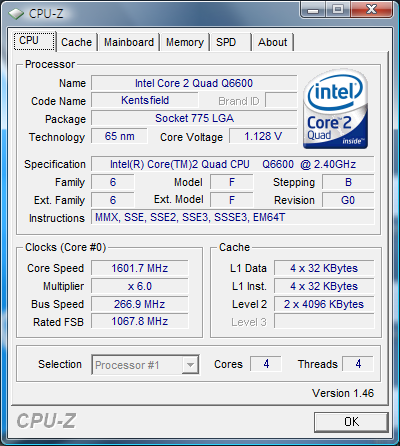400x446 pixels.
Task: Click the Intel Core 2 Quad logo
Action: (x=336, y=109)
